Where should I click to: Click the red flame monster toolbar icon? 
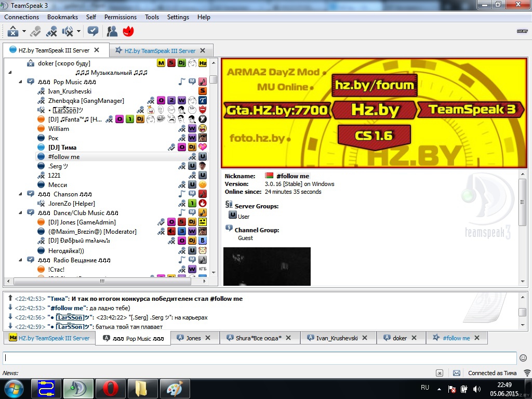click(128, 32)
